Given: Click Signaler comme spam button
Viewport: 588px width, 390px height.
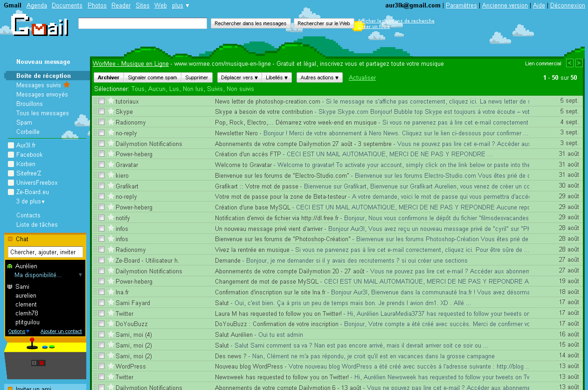Looking at the screenshot, I should click(x=152, y=77).
